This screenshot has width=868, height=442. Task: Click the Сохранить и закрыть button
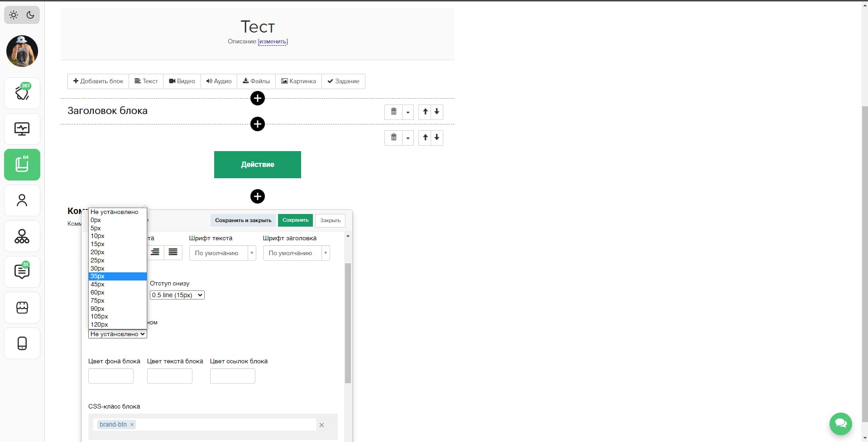pyautogui.click(x=243, y=220)
